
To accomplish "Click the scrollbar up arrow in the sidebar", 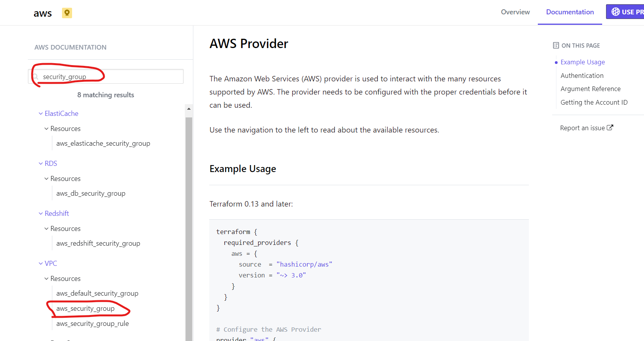I will [189, 109].
